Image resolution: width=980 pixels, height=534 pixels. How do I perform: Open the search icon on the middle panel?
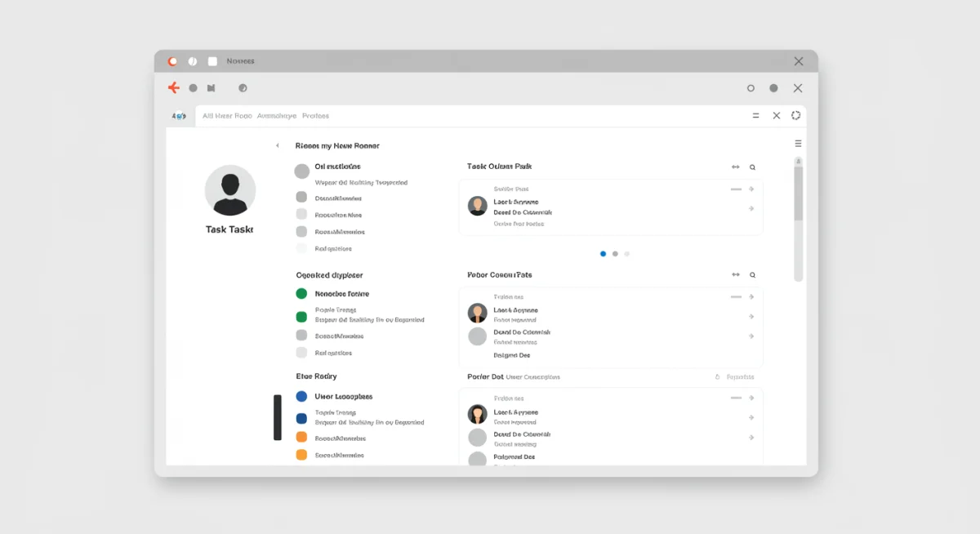(x=752, y=274)
